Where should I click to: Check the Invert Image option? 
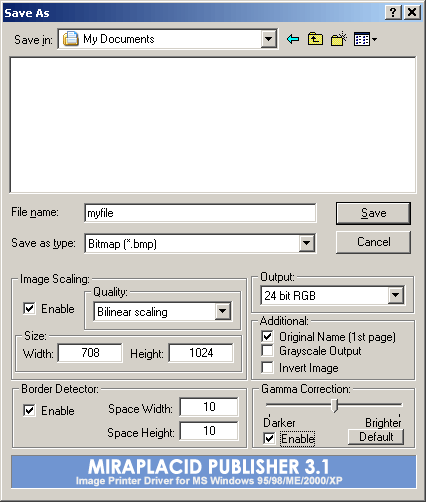click(x=267, y=367)
